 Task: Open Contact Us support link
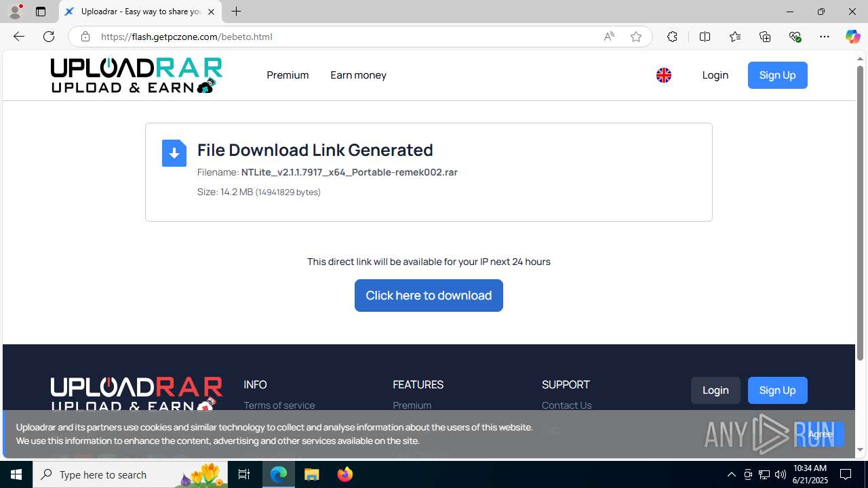(566, 405)
